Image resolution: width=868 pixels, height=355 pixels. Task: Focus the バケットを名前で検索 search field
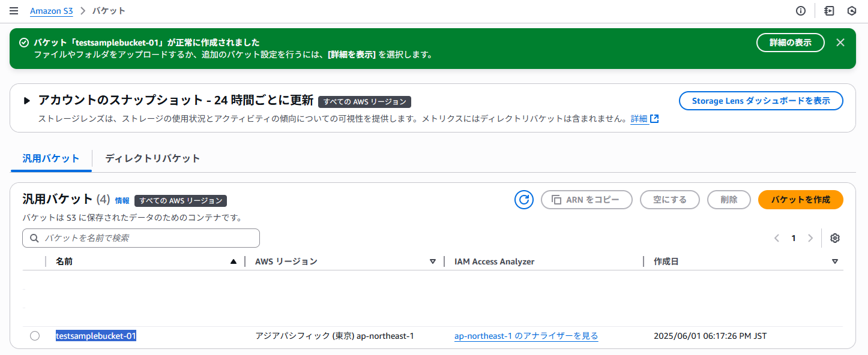click(x=141, y=238)
